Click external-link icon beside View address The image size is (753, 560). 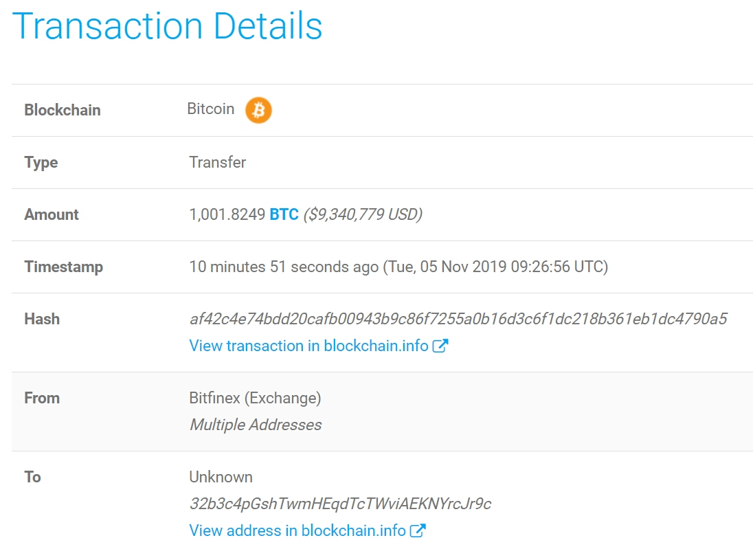pyautogui.click(x=418, y=530)
